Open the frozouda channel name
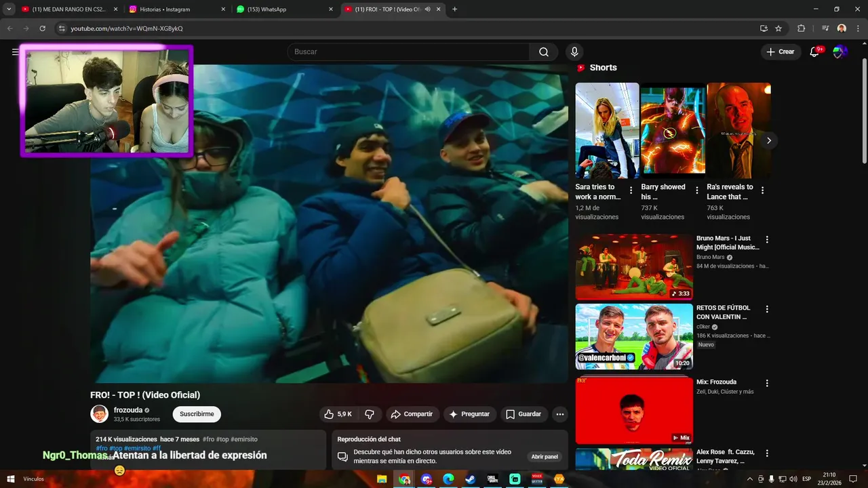The image size is (868, 488). 128,410
